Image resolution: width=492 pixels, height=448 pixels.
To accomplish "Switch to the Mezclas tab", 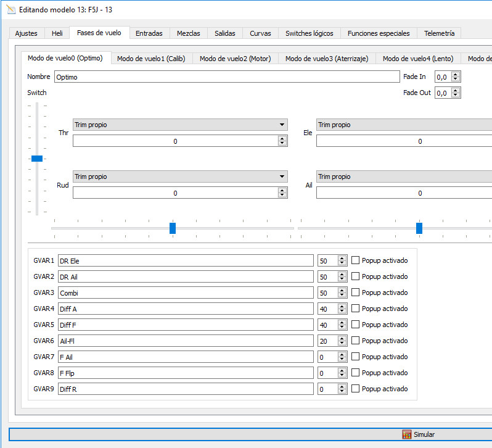I will (188, 33).
